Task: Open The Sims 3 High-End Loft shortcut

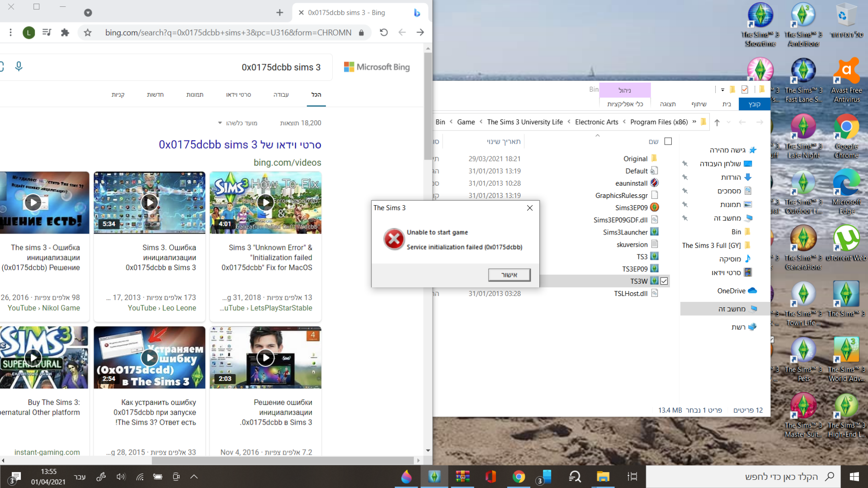Action: (x=846, y=415)
